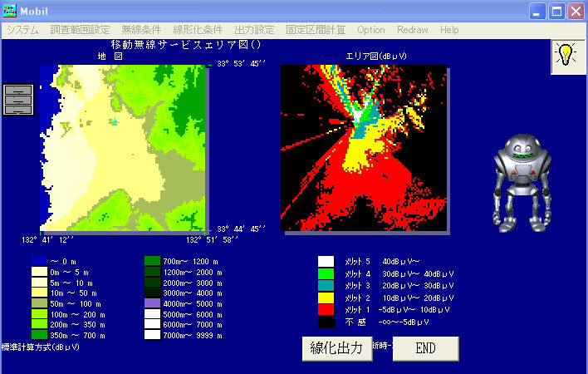Open the 出力設定 menu

coord(256,30)
